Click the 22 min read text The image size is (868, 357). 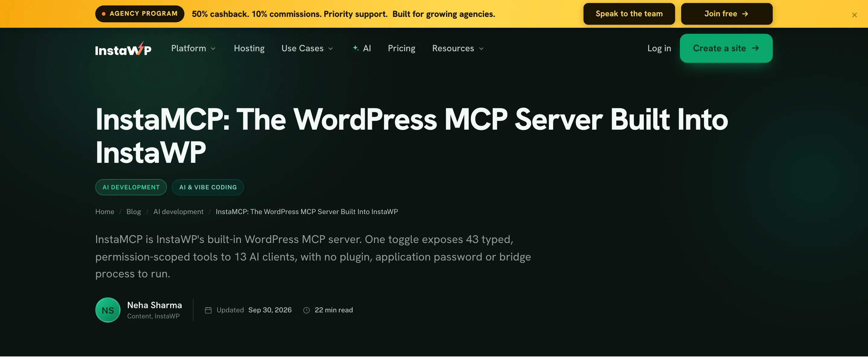point(334,310)
